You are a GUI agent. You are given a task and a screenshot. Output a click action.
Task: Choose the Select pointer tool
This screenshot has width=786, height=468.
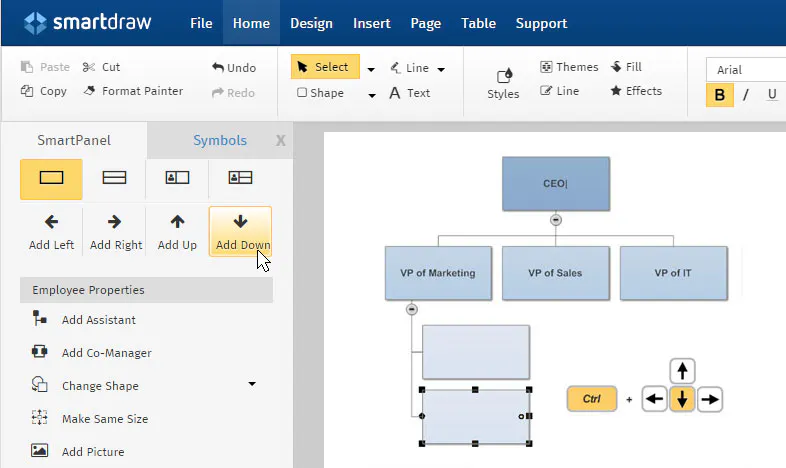pos(325,67)
